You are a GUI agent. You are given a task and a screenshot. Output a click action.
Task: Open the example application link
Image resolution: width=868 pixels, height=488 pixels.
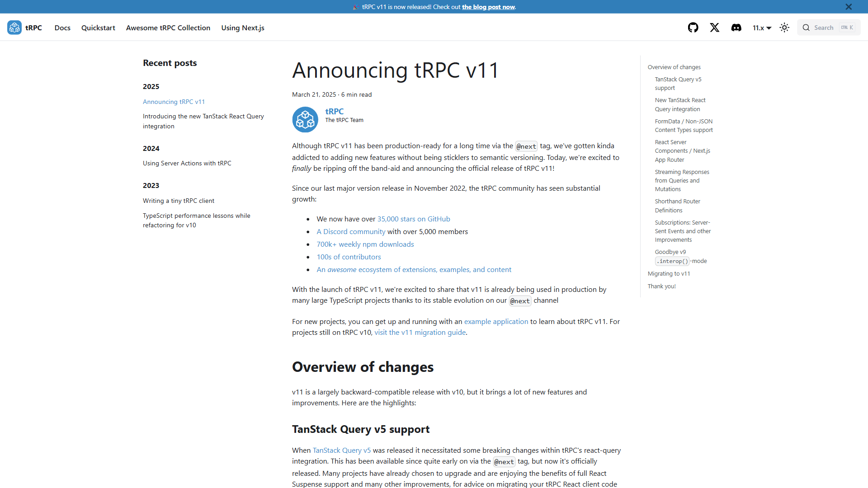496,321
